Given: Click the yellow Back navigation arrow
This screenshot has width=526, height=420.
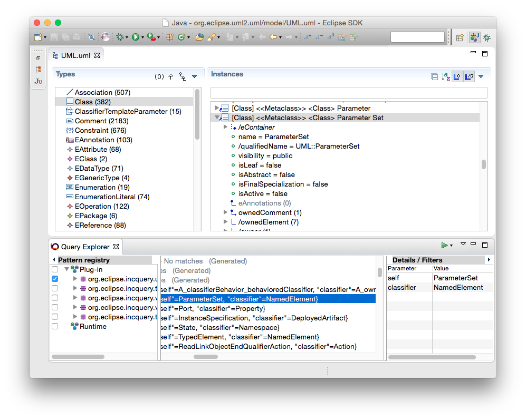Looking at the screenshot, I should tap(273, 37).
